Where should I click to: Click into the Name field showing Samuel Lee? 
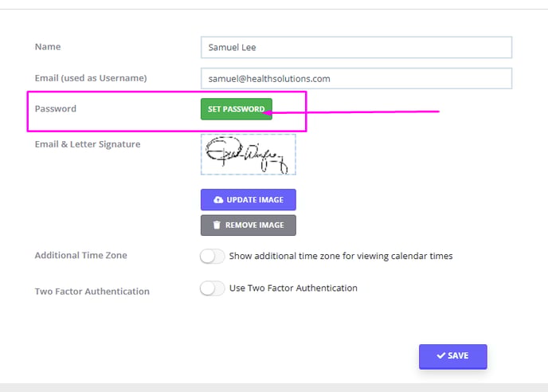click(x=356, y=47)
